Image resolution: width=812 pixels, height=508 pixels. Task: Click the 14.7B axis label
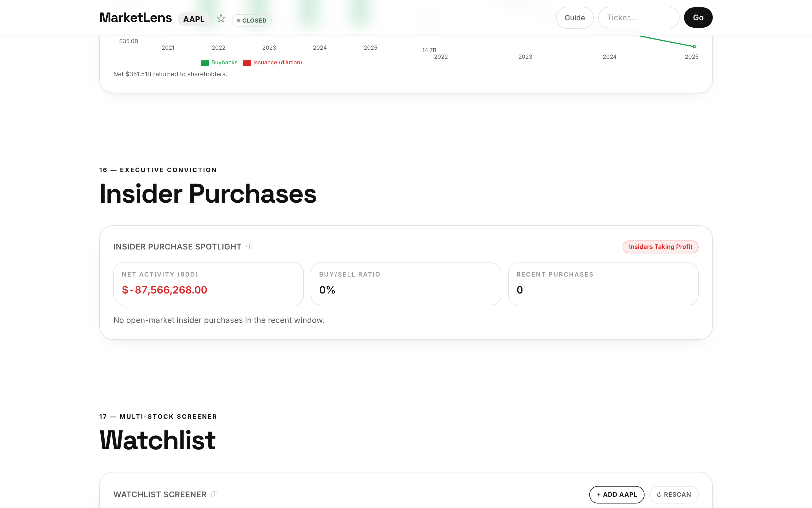(x=429, y=50)
